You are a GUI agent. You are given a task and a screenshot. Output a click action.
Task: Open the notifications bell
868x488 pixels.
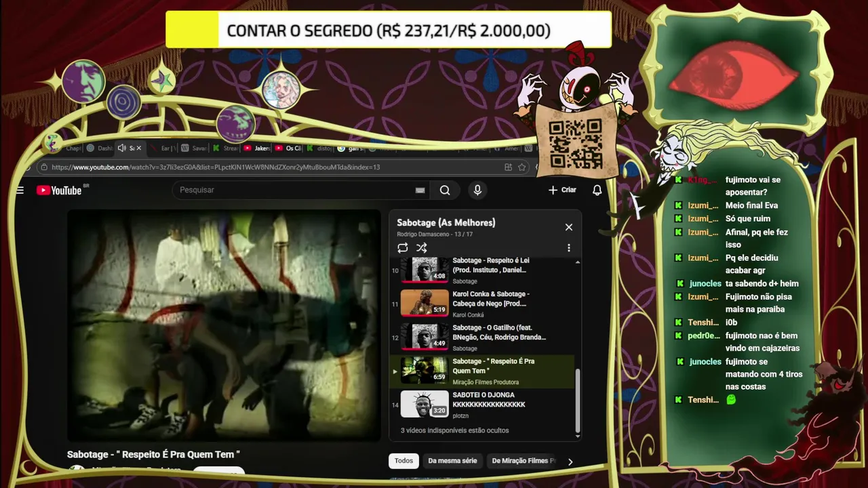point(597,190)
